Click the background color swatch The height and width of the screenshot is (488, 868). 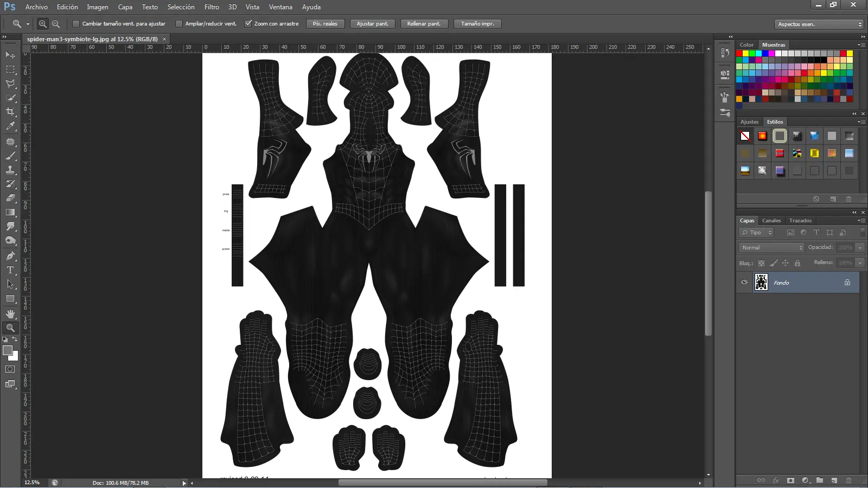click(x=15, y=357)
